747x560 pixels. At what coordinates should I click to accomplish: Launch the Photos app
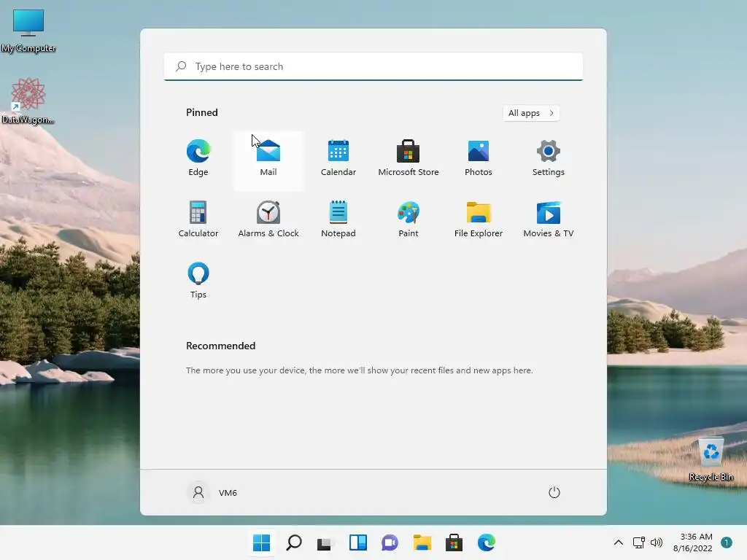coord(479,158)
